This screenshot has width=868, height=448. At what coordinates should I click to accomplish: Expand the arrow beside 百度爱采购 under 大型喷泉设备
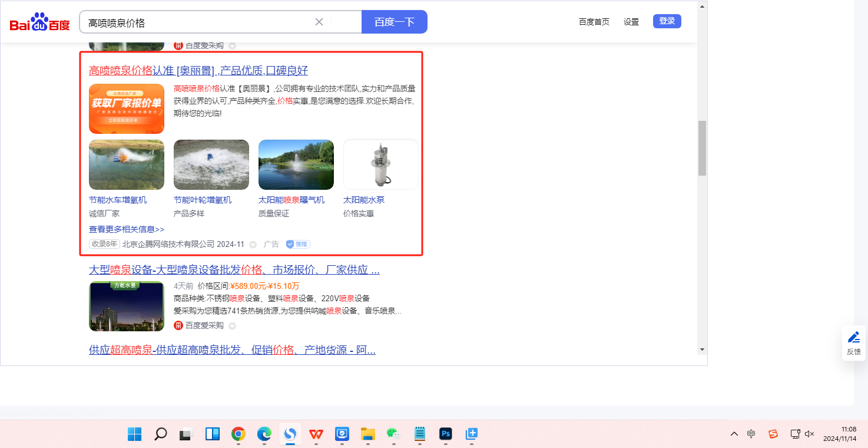click(232, 326)
